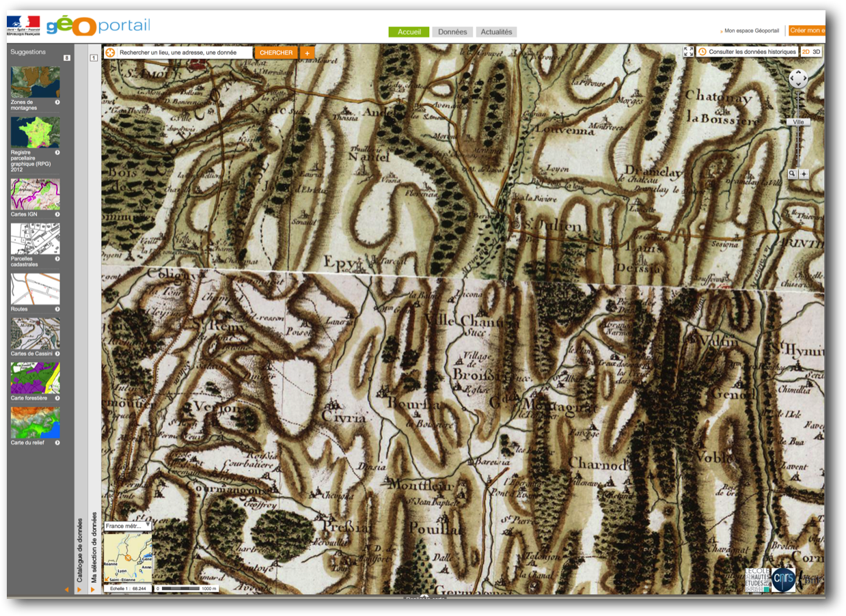Image resolution: width=846 pixels, height=616 pixels.
Task: Expand Ma sélection de données with orange arrow
Action: click(93, 589)
